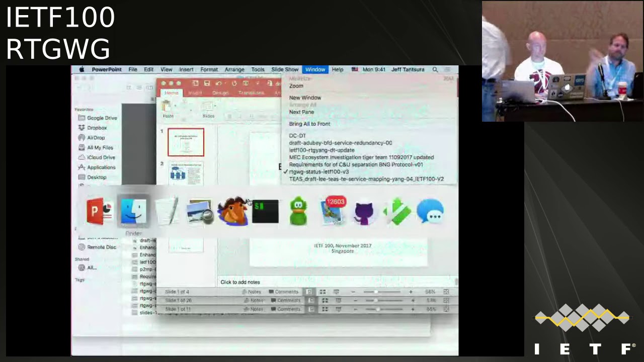Viewport: 644px width, 362px height.
Task: Open the Format menu
Action: point(209,69)
